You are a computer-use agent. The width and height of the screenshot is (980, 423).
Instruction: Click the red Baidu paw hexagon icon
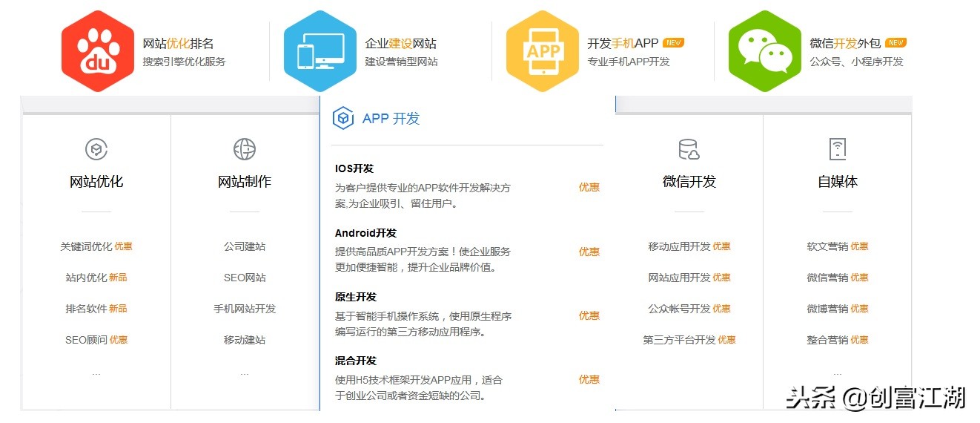tap(98, 51)
